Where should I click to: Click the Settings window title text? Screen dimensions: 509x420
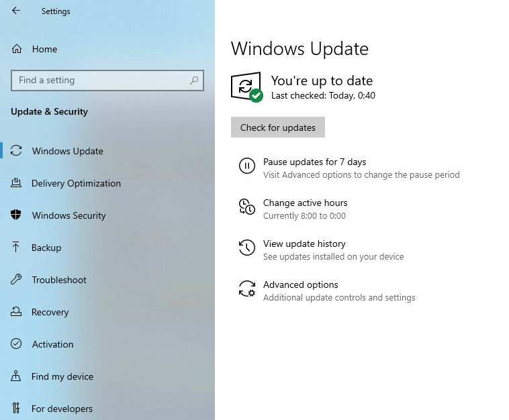(56, 11)
